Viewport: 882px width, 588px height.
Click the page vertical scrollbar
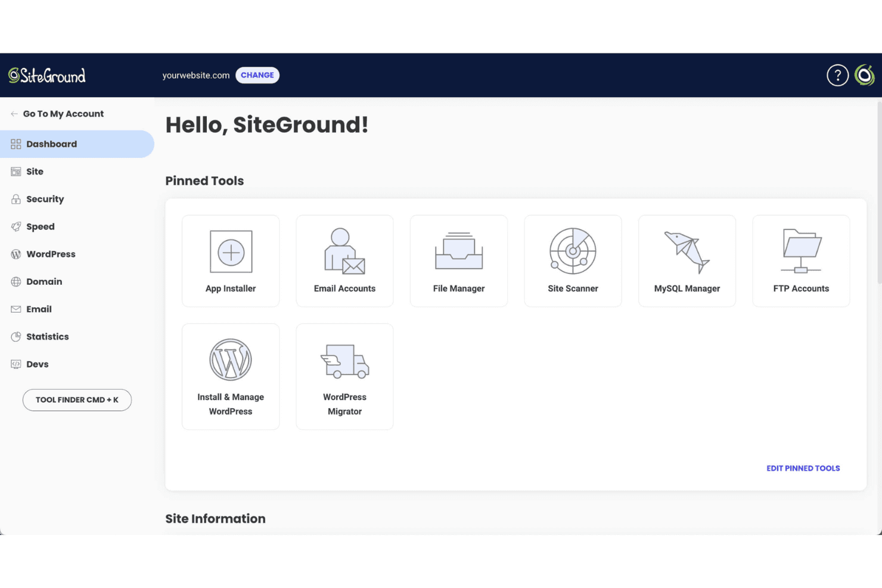click(879, 192)
